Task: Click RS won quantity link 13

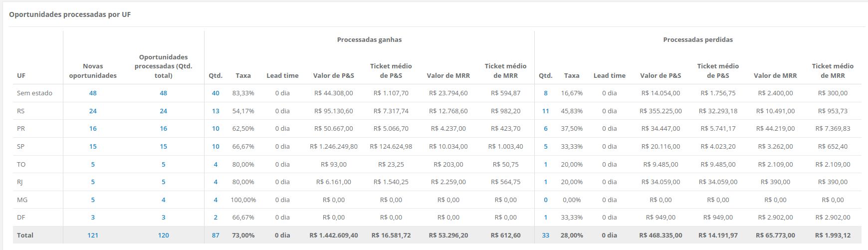Action: (216, 111)
